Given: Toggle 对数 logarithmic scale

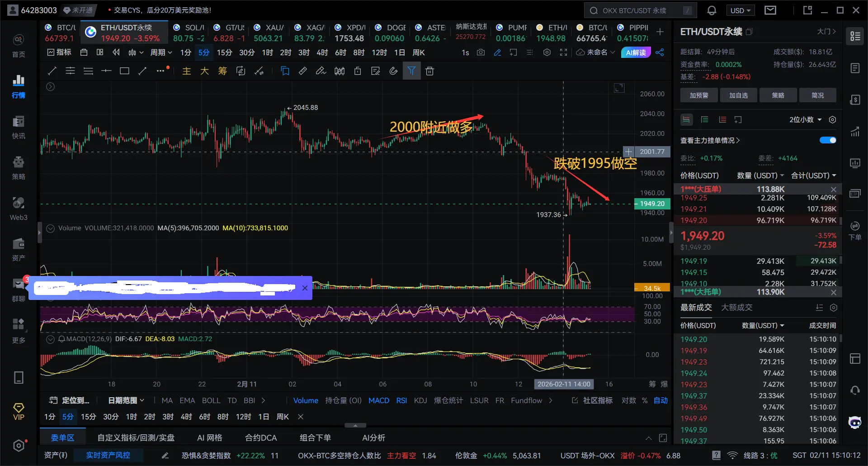Looking at the screenshot, I should pos(628,400).
